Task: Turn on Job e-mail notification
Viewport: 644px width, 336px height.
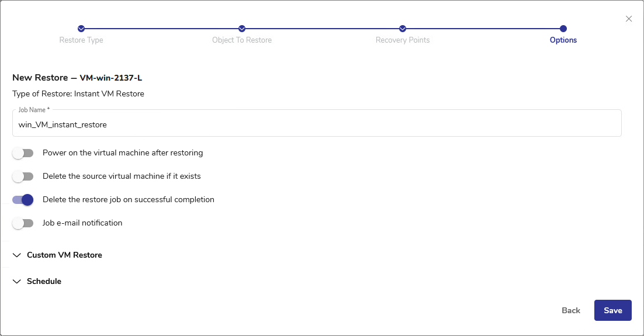Action: pos(23,223)
